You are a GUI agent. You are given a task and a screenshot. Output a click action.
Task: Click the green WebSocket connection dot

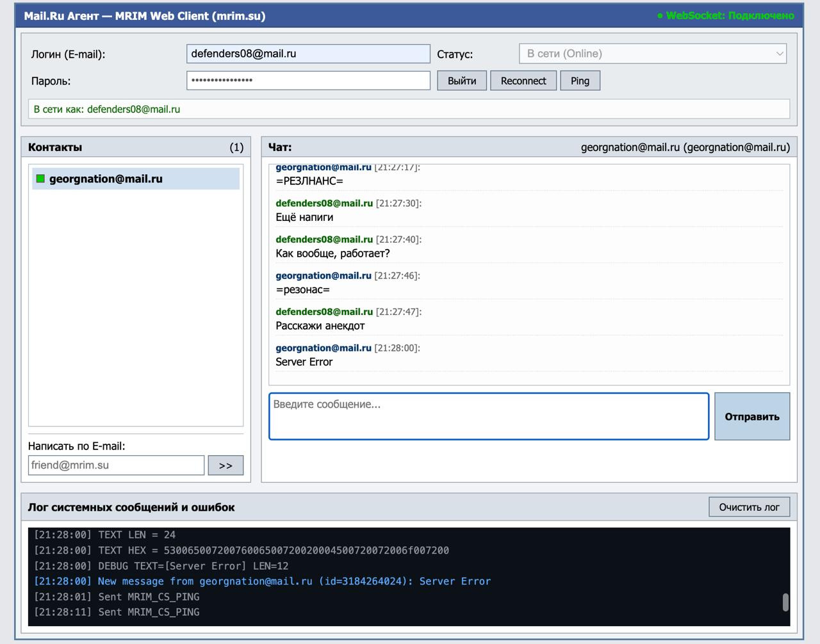tap(660, 16)
